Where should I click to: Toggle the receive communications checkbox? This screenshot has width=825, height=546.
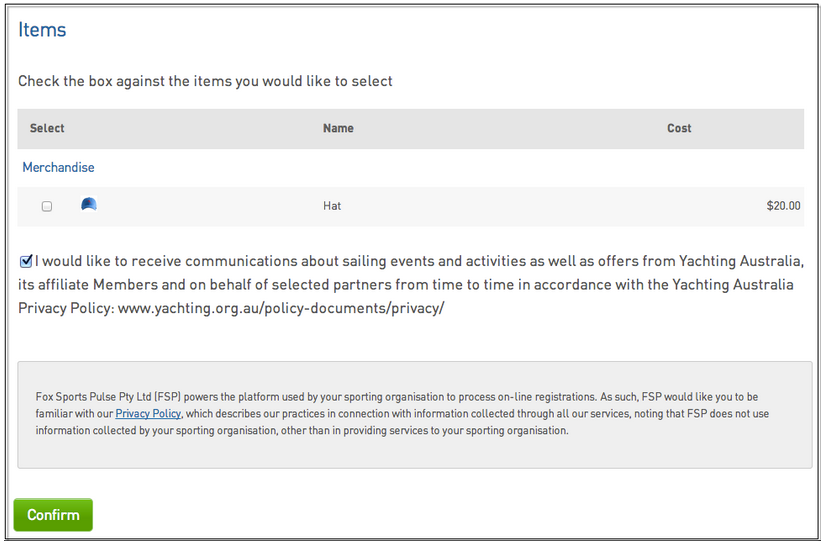click(x=26, y=261)
